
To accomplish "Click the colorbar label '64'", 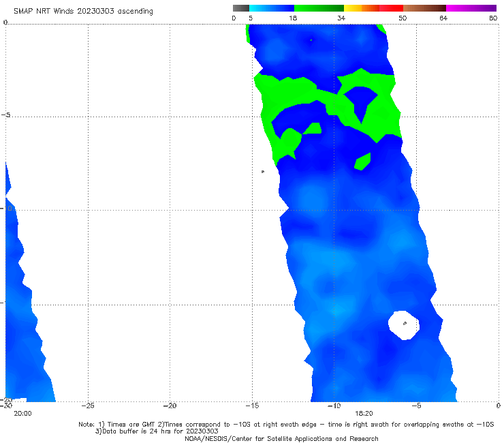I will pos(443,18).
